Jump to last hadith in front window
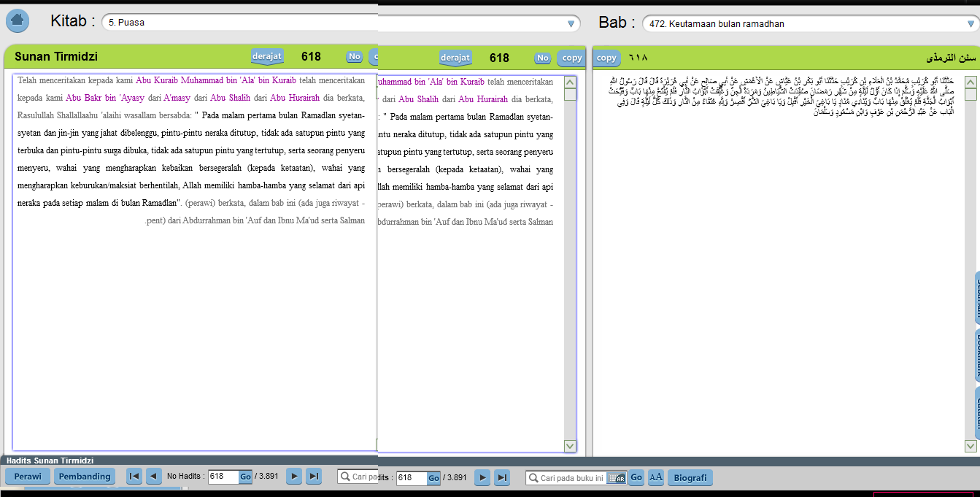 [314, 477]
